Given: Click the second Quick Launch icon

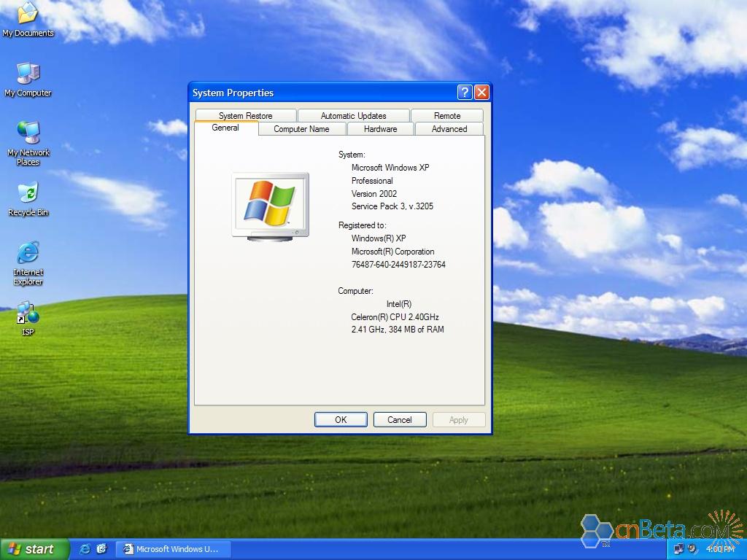Looking at the screenshot, I should (x=101, y=549).
